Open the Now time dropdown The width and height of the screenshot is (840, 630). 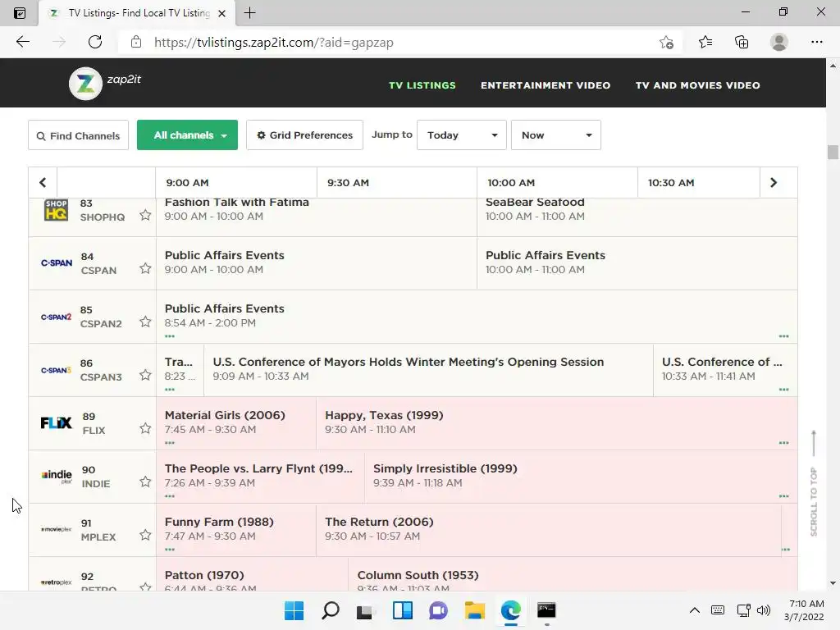(x=556, y=135)
